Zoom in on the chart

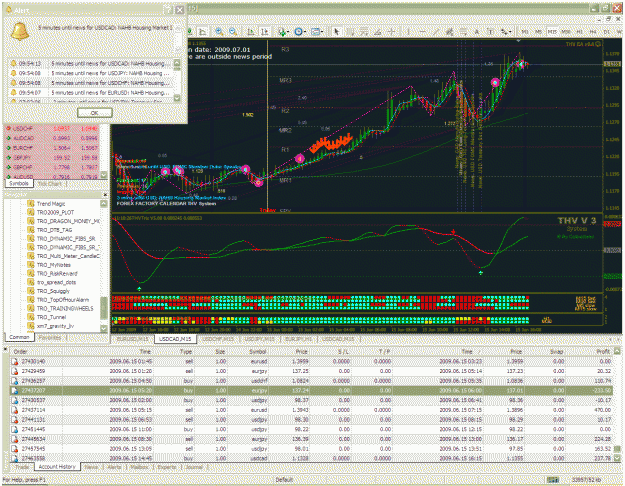(219, 31)
